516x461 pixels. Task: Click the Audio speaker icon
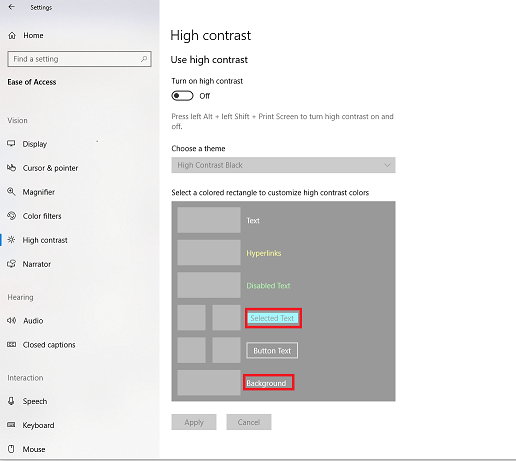click(x=11, y=320)
